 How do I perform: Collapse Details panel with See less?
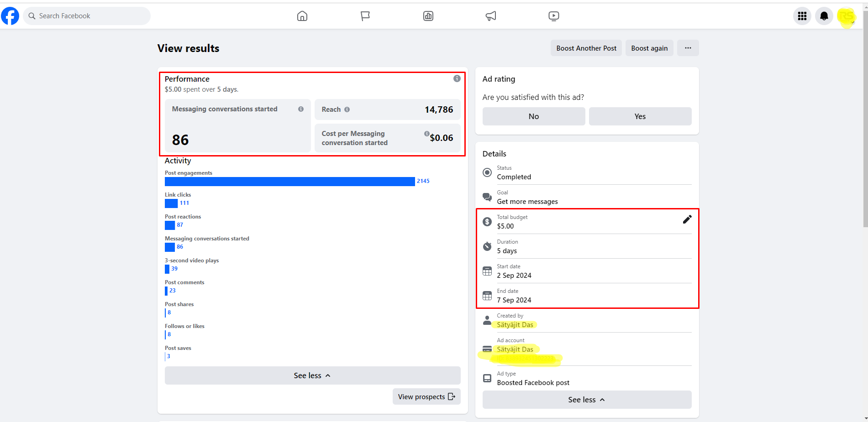click(x=587, y=400)
